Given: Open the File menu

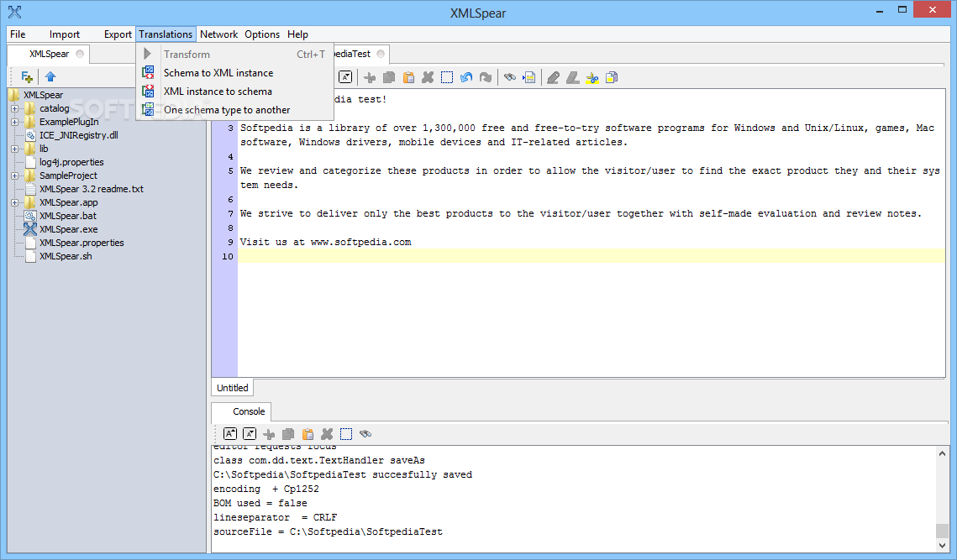Looking at the screenshot, I should pyautogui.click(x=18, y=34).
